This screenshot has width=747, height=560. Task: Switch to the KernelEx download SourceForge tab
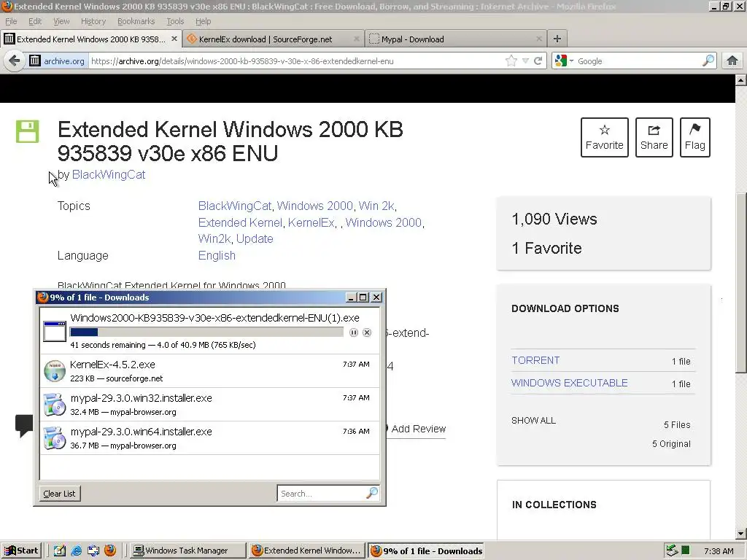pos(273,39)
